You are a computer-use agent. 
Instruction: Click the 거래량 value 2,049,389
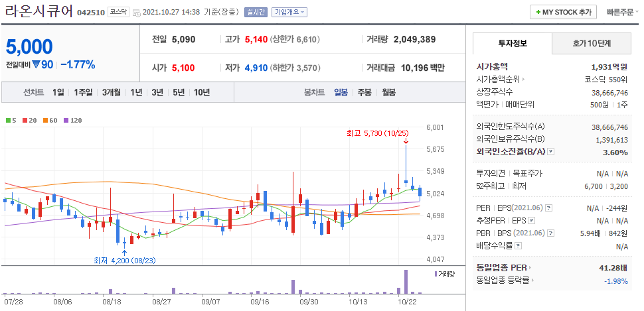click(414, 40)
